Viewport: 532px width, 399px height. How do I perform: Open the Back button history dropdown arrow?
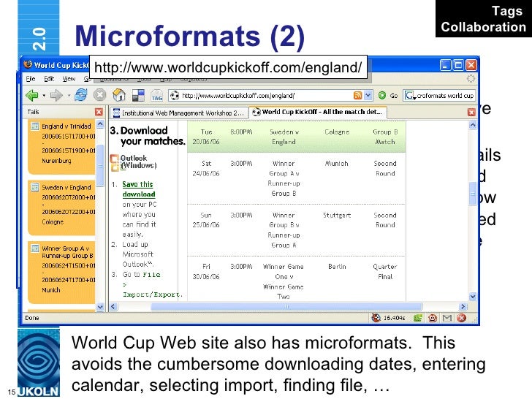click(45, 95)
